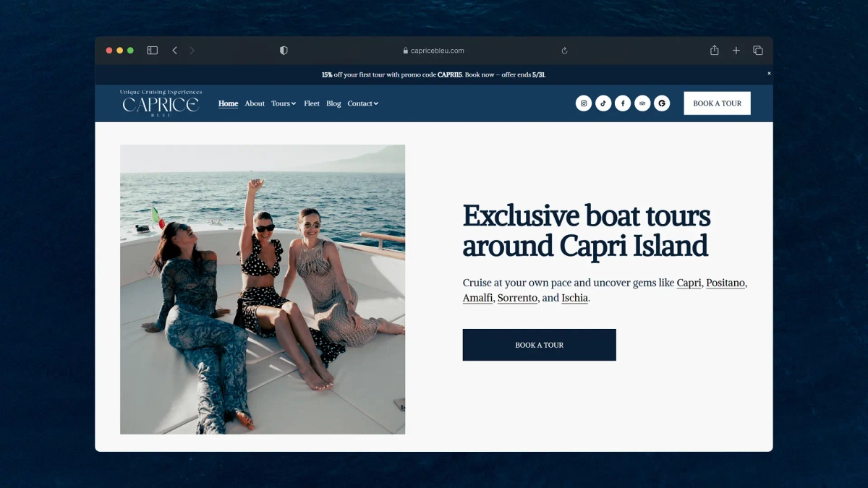Screen dimensions: 868x488
Task: Open the Safari share icon
Action: (714, 50)
